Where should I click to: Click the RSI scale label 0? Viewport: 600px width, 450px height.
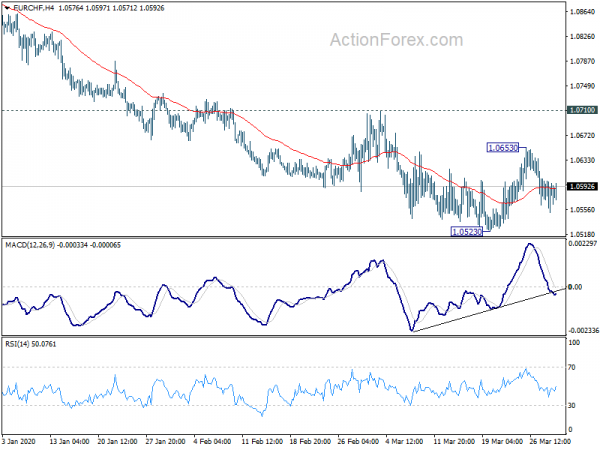(570, 430)
